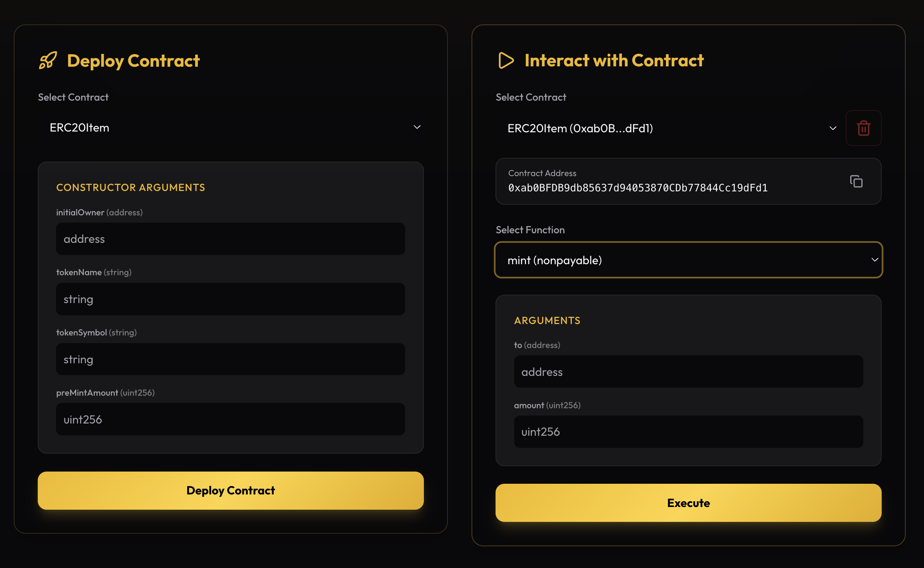Click the play icon beside Interact with Contract
924x568 pixels.
coord(505,60)
